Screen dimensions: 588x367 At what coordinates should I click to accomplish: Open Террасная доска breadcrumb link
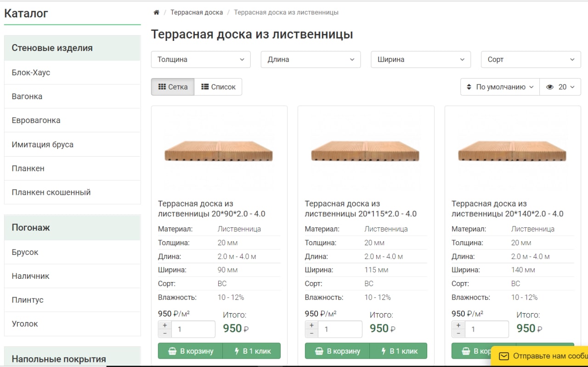(197, 12)
